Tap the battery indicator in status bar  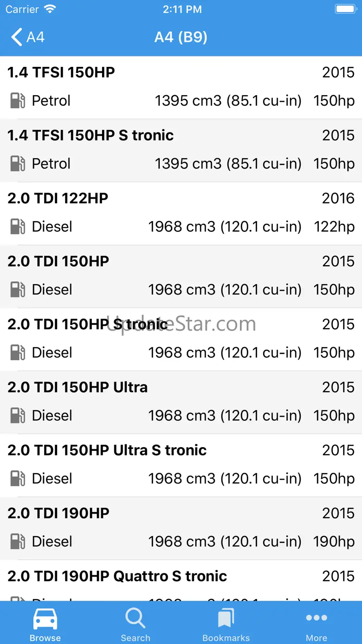345,9
